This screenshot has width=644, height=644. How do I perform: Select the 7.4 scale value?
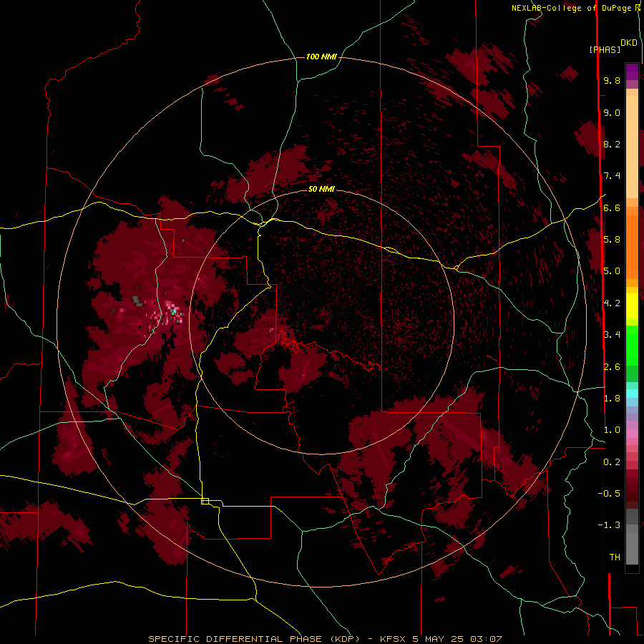(612, 176)
